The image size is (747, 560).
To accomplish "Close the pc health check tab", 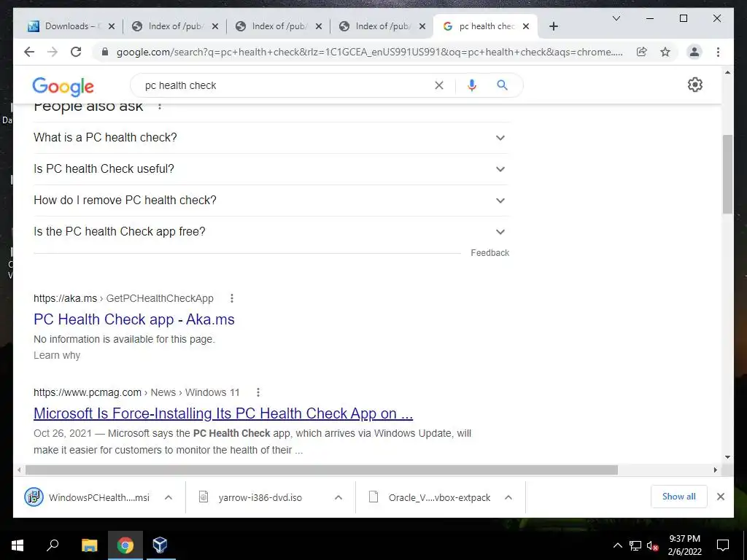I will point(526,26).
